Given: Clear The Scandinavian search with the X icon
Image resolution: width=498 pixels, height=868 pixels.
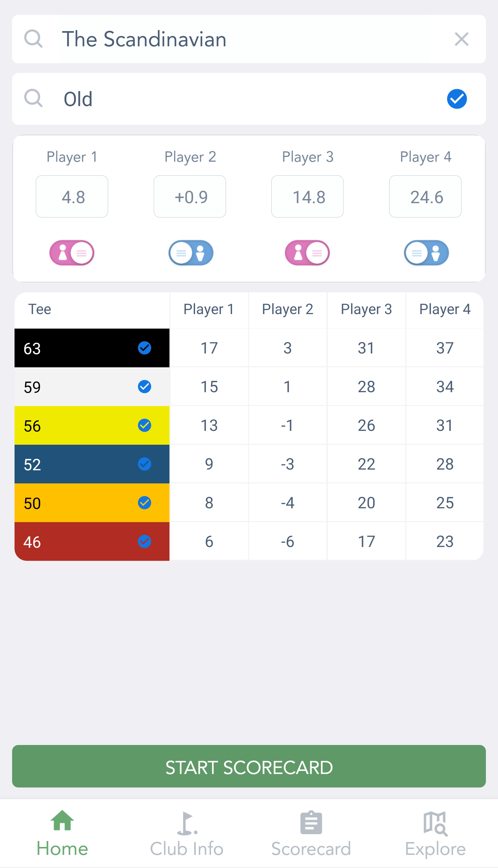Looking at the screenshot, I should point(461,39).
